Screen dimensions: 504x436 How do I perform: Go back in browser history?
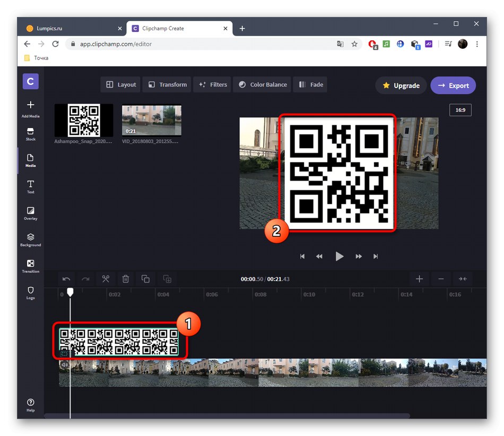[x=27, y=44]
